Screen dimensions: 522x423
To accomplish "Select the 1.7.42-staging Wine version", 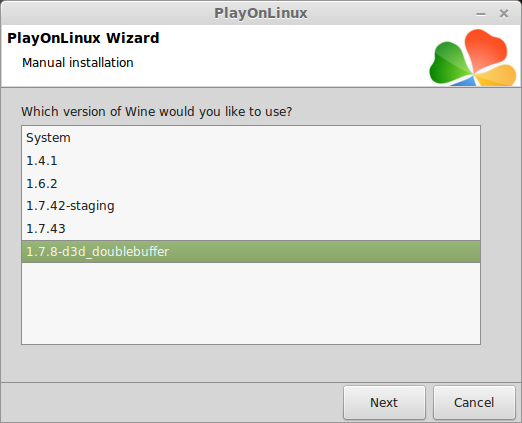I will [x=251, y=206].
